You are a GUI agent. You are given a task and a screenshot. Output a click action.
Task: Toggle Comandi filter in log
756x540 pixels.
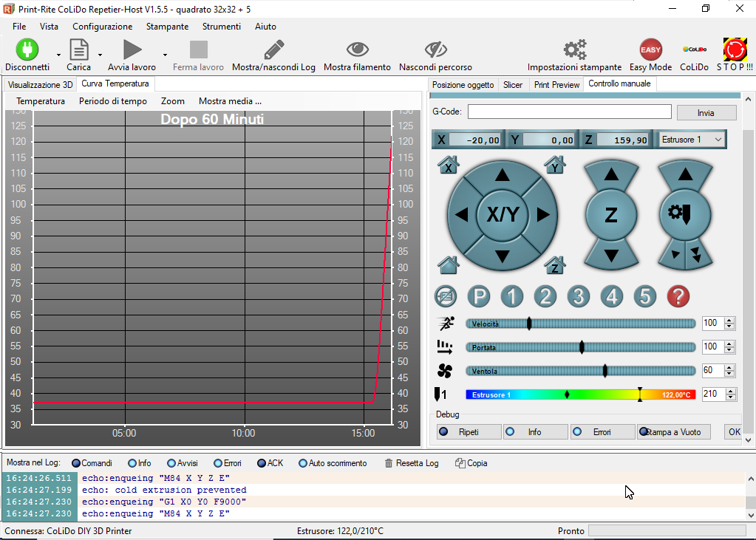(76, 463)
